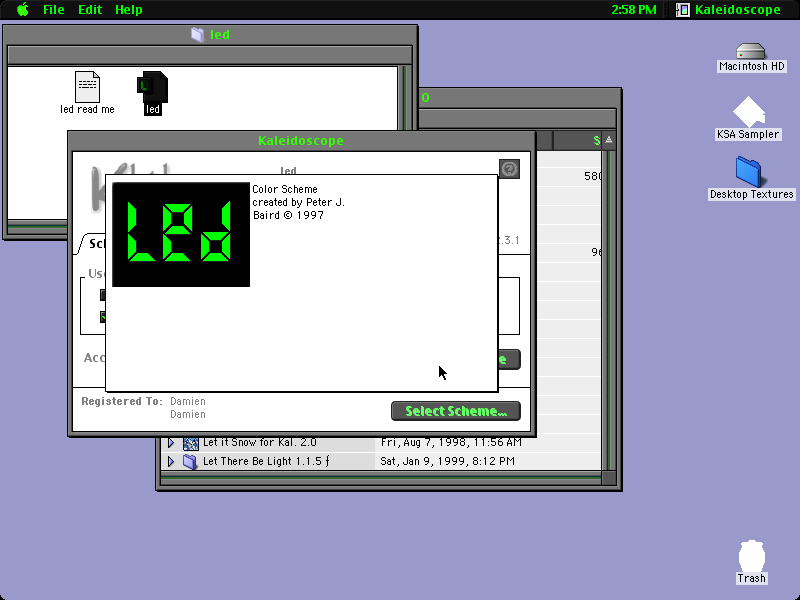Select the black led scheme file icon
Image resolution: width=800 pixels, height=600 pixels.
tap(152, 87)
